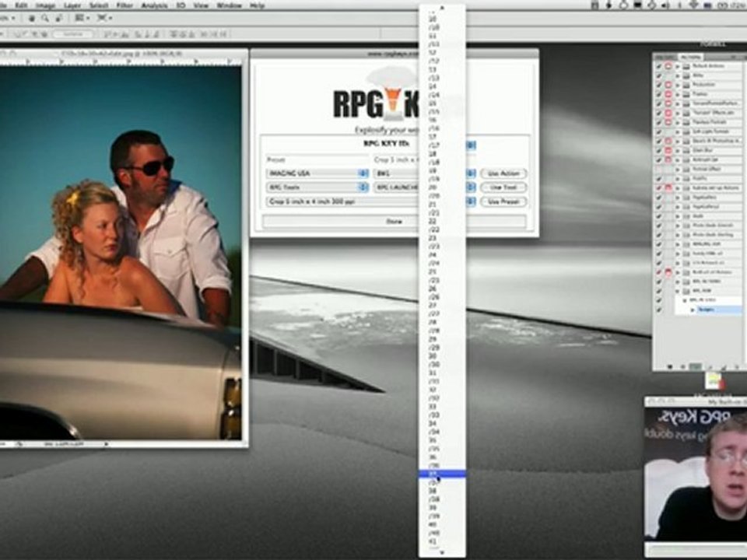Choose key ID 25 in popup list
The height and width of the screenshot is (560, 747).
point(442,272)
